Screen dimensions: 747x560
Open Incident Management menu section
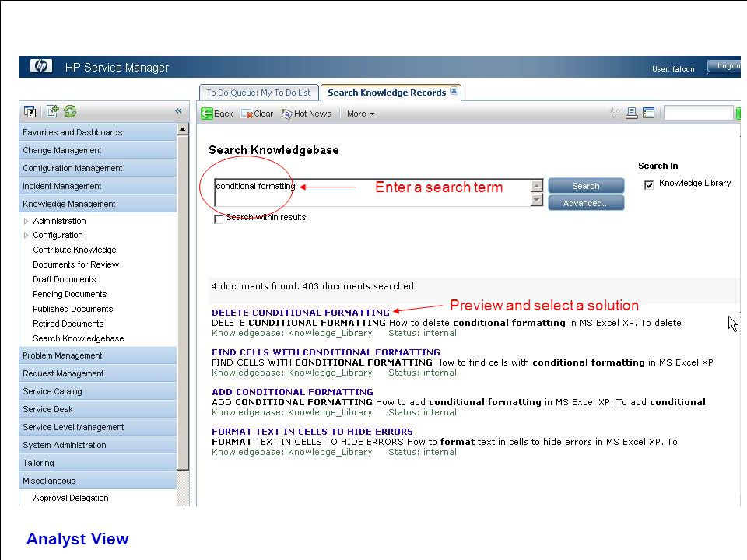pyautogui.click(x=98, y=186)
